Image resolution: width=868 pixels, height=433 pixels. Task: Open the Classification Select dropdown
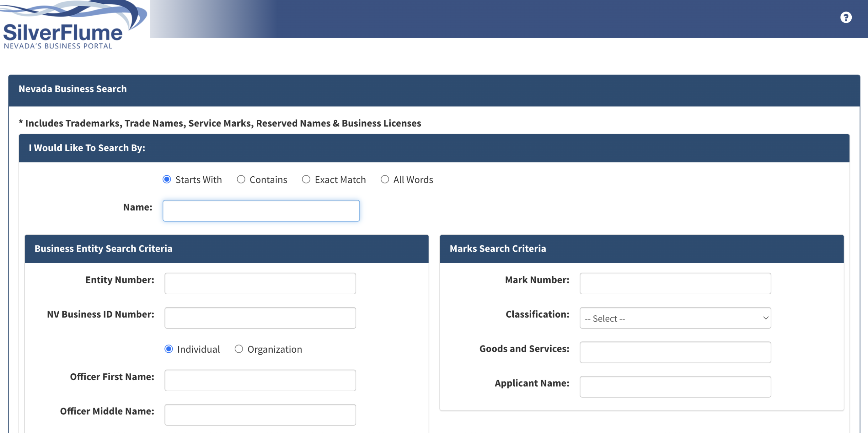pos(675,318)
